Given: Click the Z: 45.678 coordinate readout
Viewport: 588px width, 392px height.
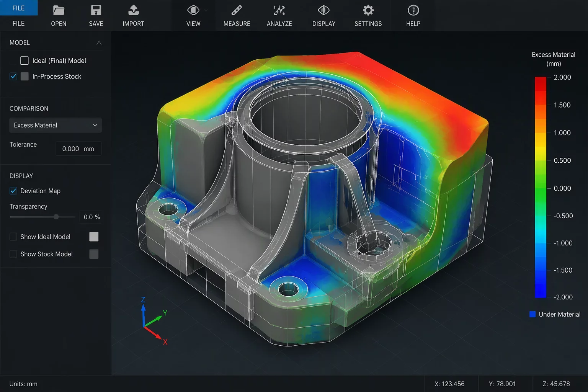Looking at the screenshot, I should coord(556,384).
